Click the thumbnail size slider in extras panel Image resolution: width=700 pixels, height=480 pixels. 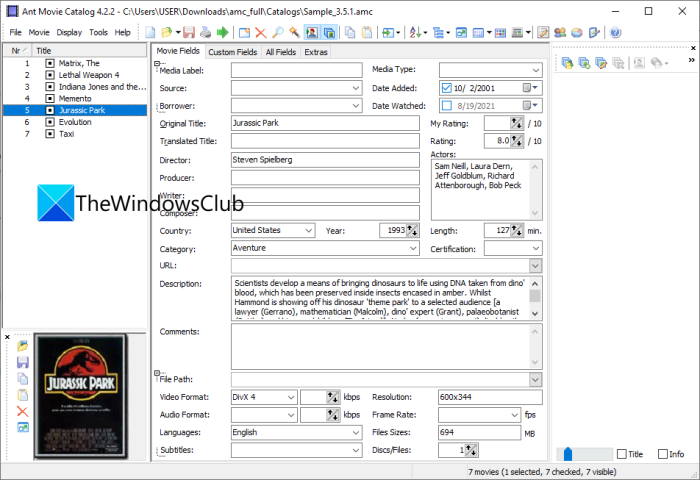pyautogui.click(x=567, y=454)
